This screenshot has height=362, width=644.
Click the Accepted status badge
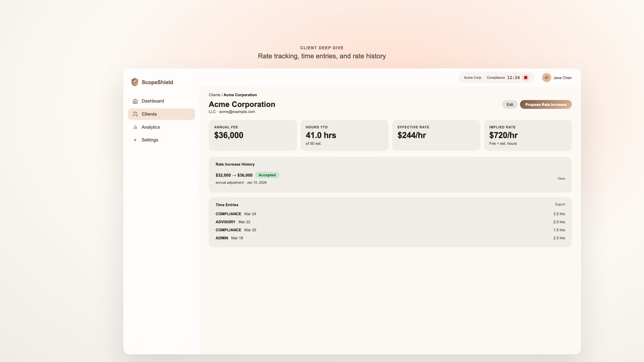point(267,175)
